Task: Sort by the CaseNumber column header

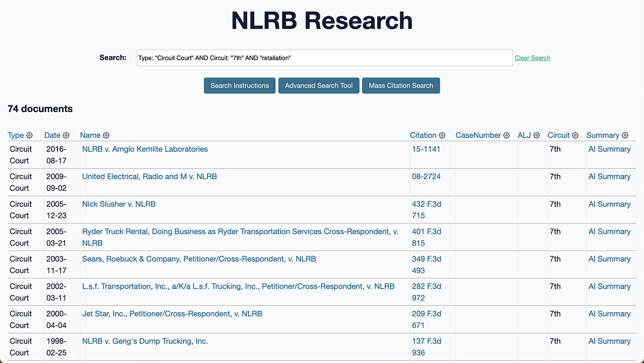Action: coord(478,135)
